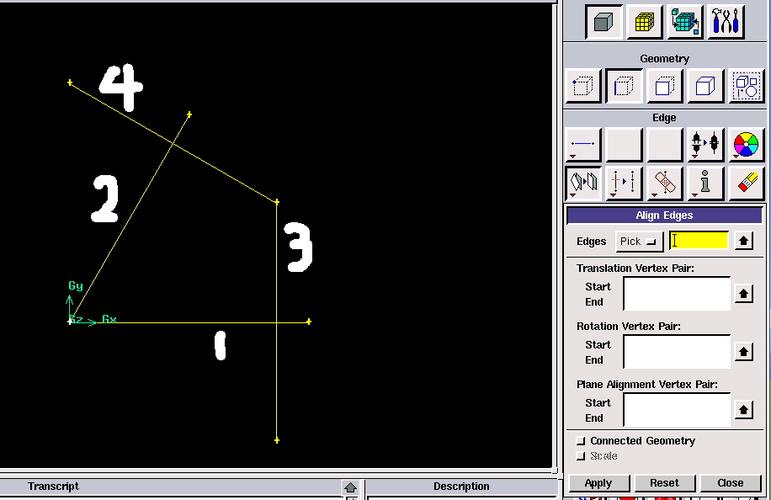Click the Delete Edges eraser icon

point(747,183)
